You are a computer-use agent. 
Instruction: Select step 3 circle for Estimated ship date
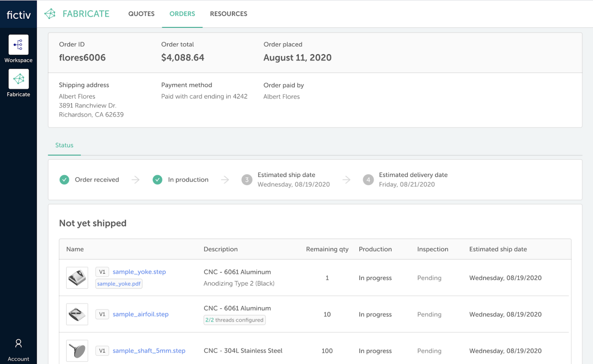[x=247, y=180]
